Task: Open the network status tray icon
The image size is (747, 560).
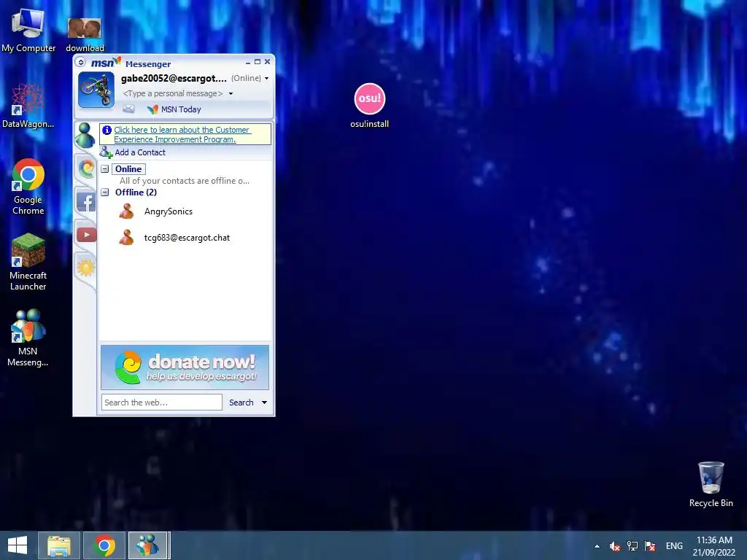Action: [632, 545]
